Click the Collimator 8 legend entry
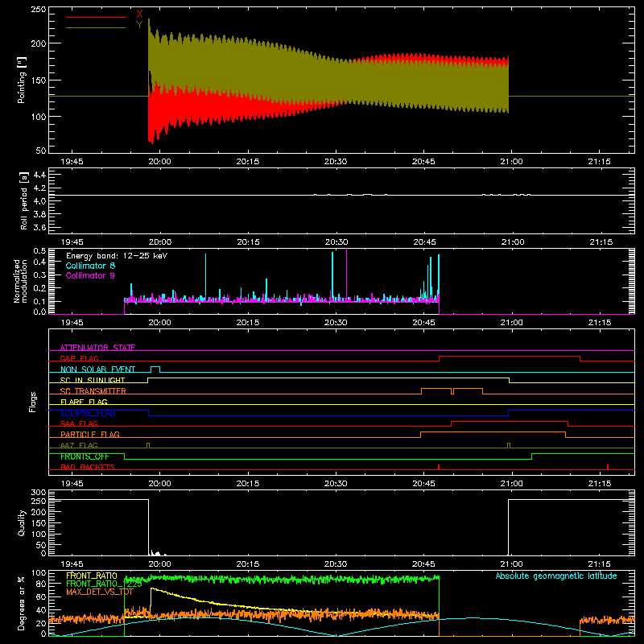Image resolution: width=644 pixels, height=644 pixels. (90, 266)
